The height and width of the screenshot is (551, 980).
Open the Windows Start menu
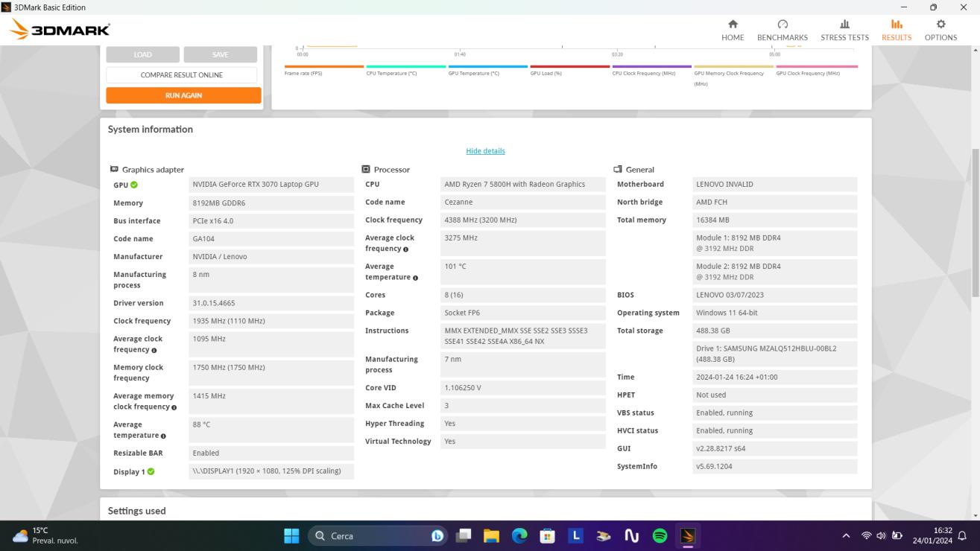coord(290,535)
